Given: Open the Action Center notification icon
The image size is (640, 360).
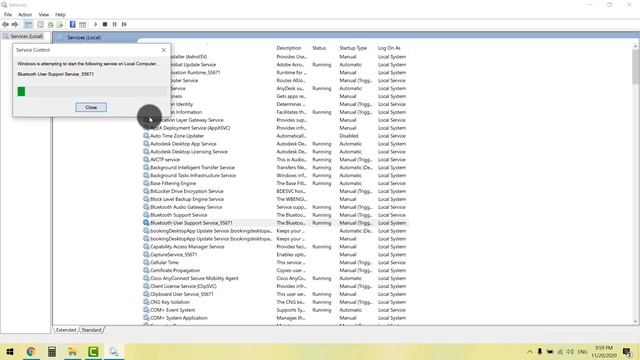Looking at the screenshot, I should pos(628,351).
